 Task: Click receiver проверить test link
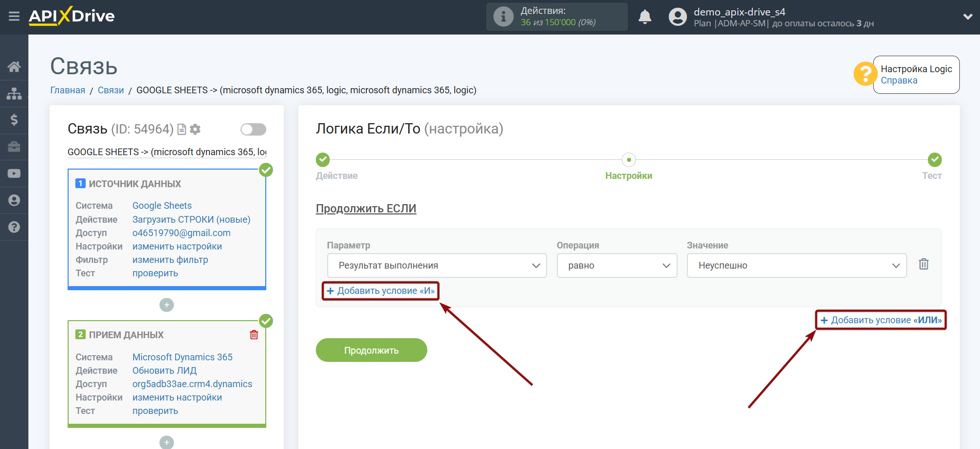(155, 411)
